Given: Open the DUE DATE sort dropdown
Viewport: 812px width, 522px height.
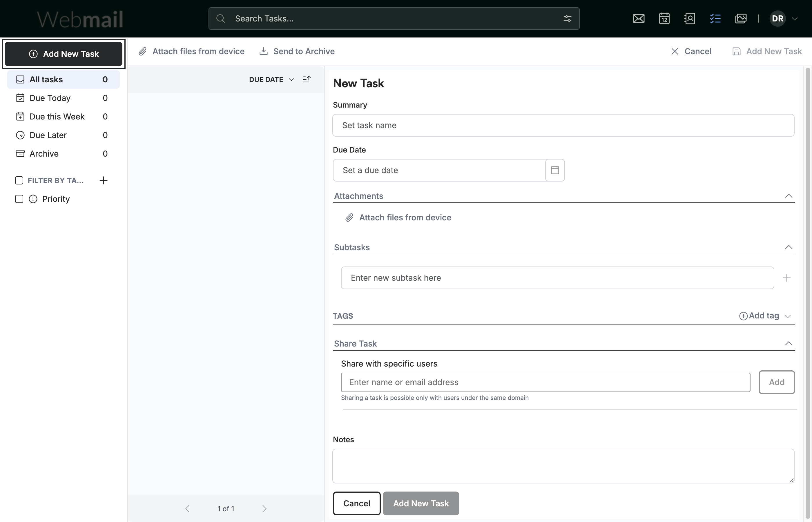Looking at the screenshot, I should (271, 80).
